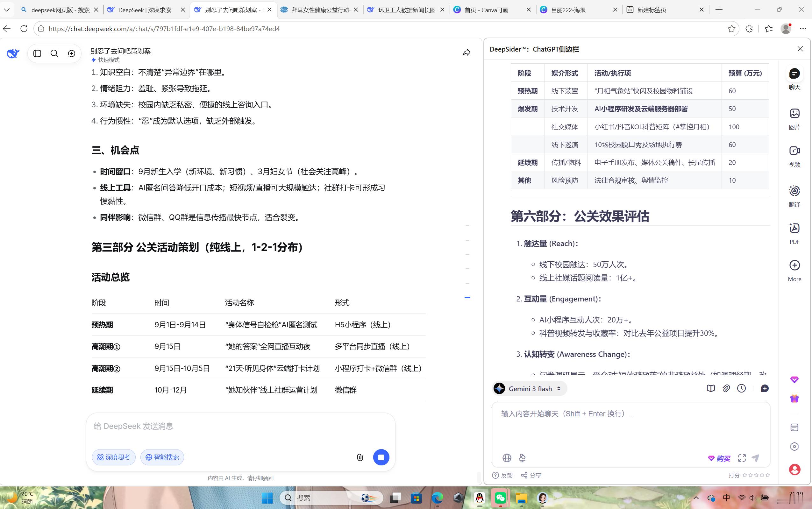Image resolution: width=812 pixels, height=509 pixels.
Task: Click the 快速模式 mode label
Action: pyautogui.click(x=105, y=60)
